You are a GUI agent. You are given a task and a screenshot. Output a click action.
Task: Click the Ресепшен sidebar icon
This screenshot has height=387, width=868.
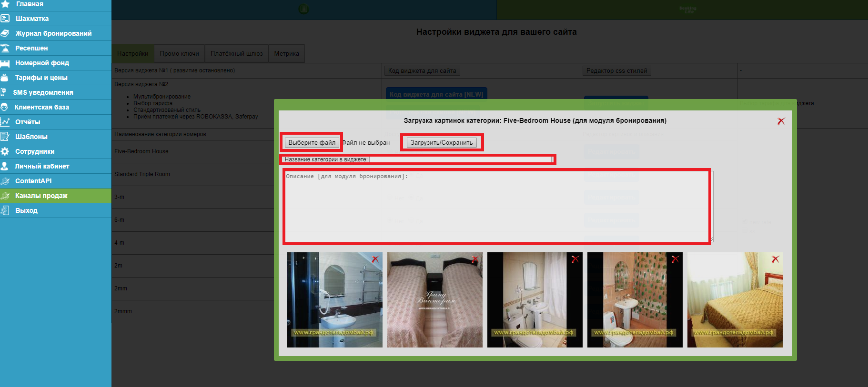5,48
